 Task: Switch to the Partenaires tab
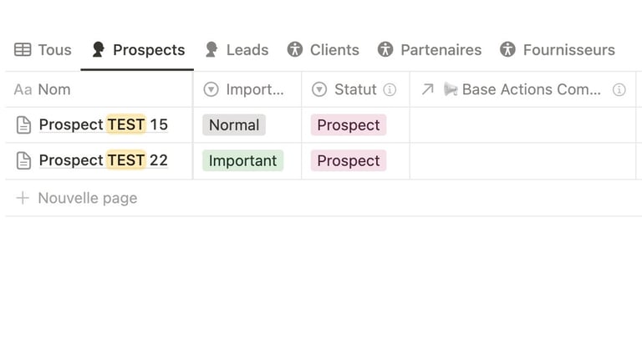point(430,50)
